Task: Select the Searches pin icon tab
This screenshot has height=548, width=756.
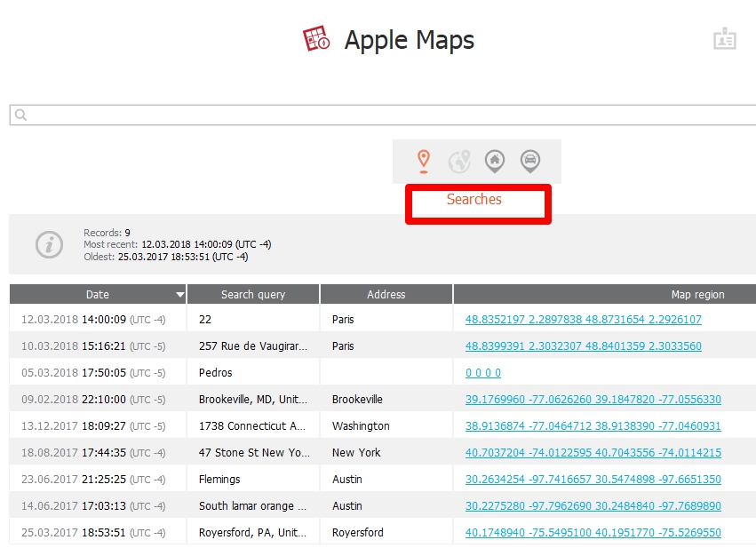Action: tap(424, 161)
